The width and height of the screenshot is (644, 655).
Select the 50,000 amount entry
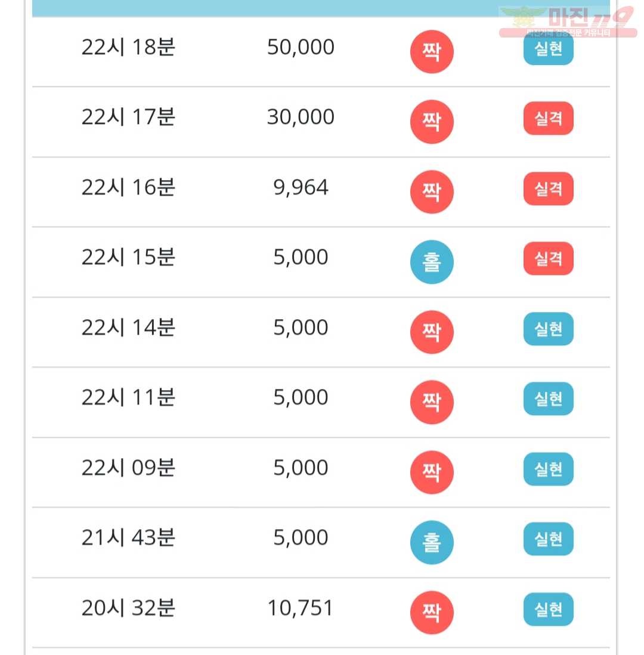tap(301, 47)
